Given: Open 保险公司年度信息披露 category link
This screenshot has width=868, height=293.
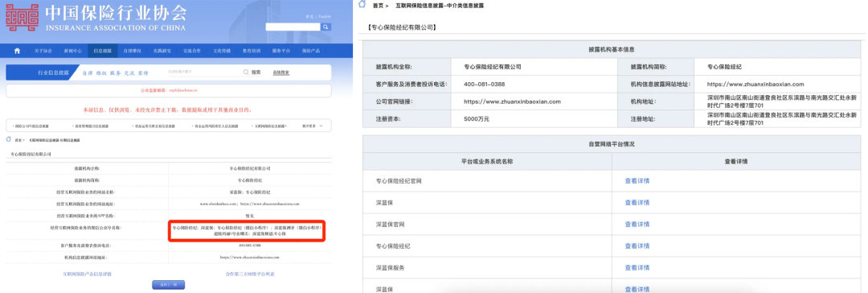Looking at the screenshot, I should coord(32,126).
